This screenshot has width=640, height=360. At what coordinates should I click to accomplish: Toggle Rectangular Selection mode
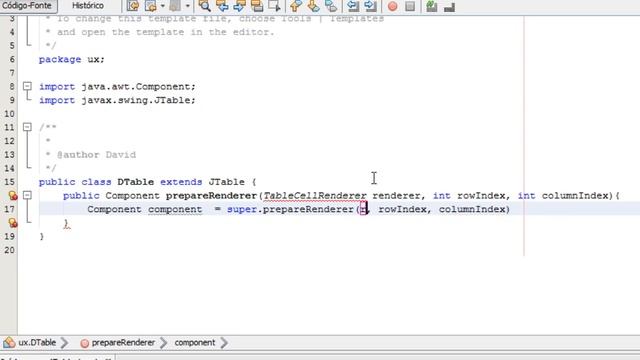pos(275,6)
